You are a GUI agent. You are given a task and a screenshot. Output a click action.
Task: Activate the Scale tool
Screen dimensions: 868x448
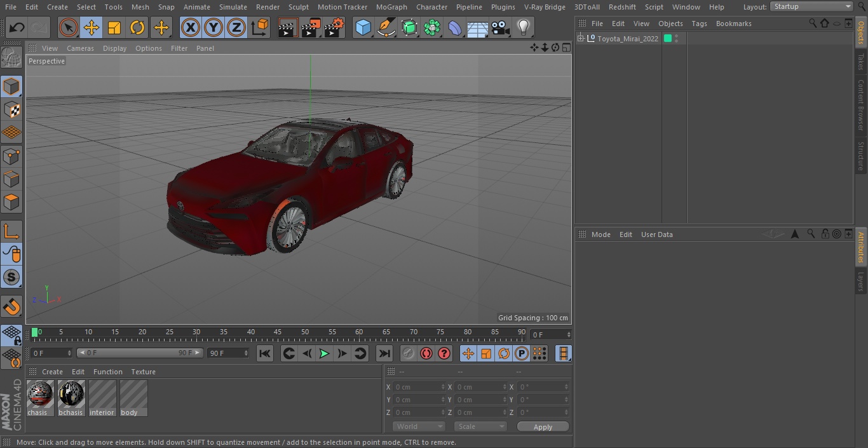click(x=114, y=27)
